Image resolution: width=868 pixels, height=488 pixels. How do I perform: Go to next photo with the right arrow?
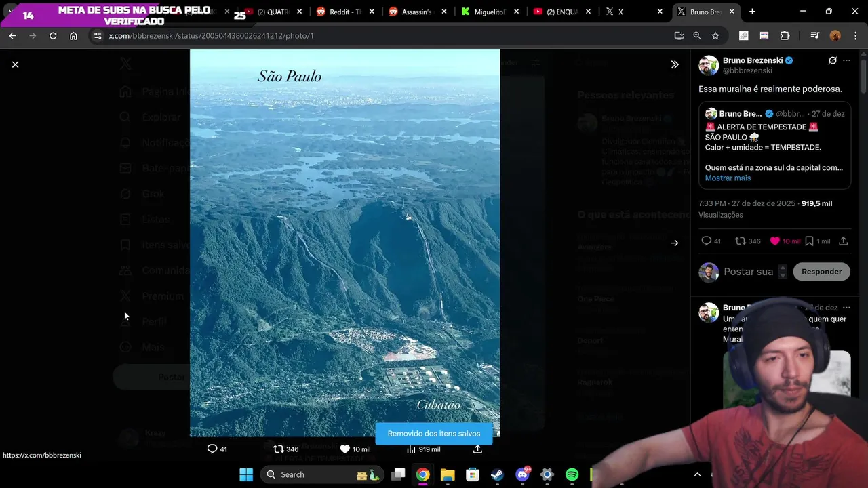[x=675, y=243]
